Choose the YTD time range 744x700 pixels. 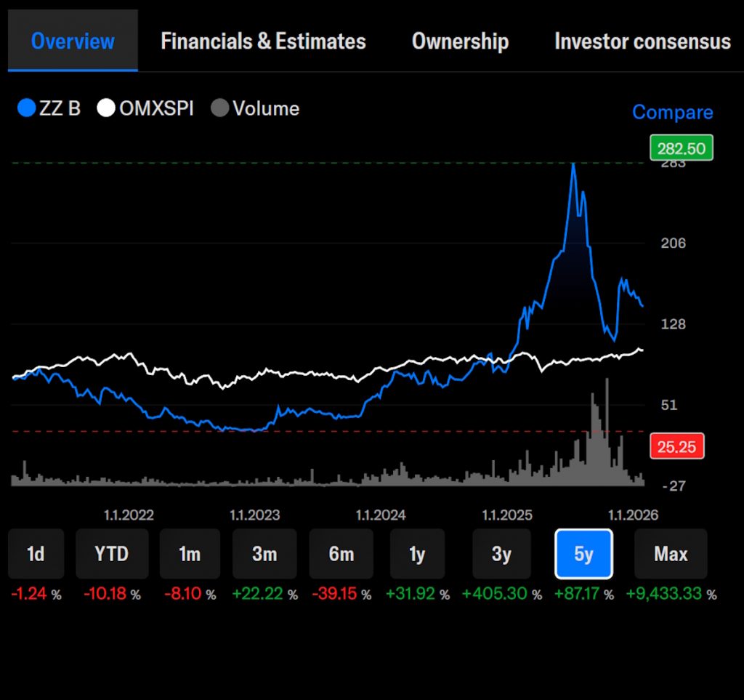(112, 554)
